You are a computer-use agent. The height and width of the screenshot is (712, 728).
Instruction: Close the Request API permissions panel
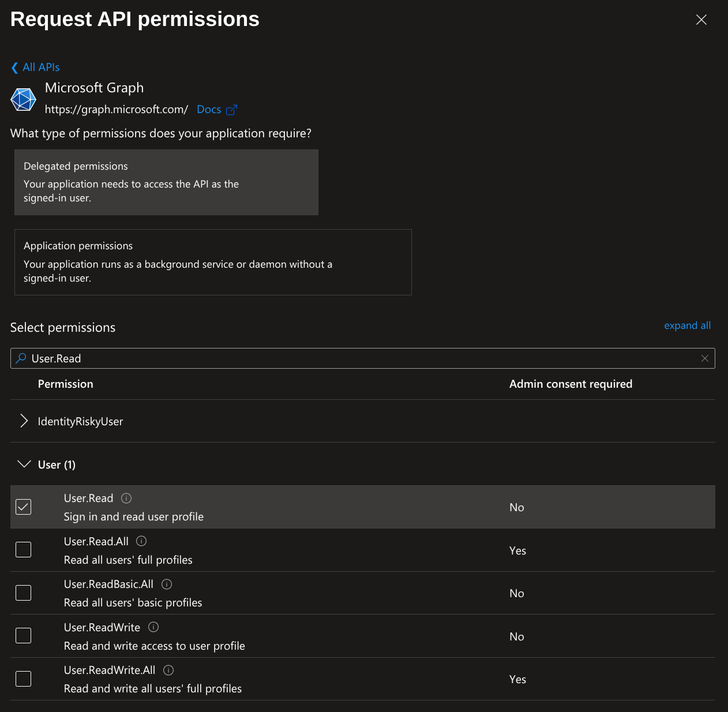click(x=701, y=20)
